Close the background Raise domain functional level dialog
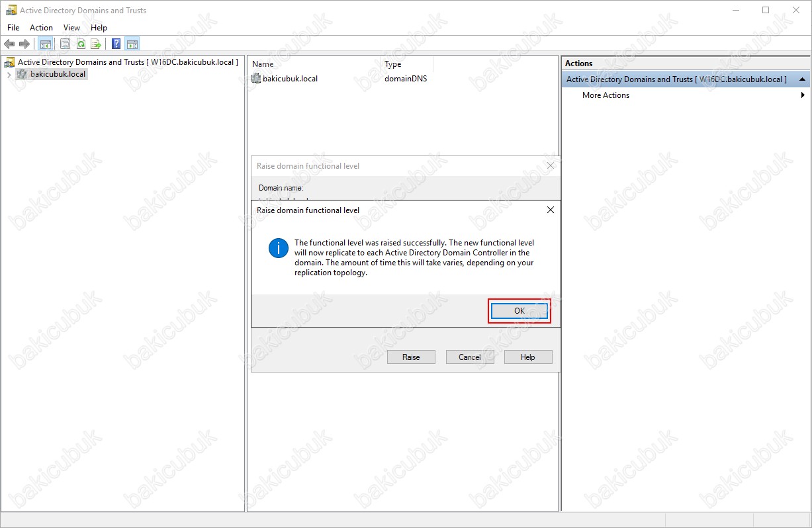 tap(551, 166)
